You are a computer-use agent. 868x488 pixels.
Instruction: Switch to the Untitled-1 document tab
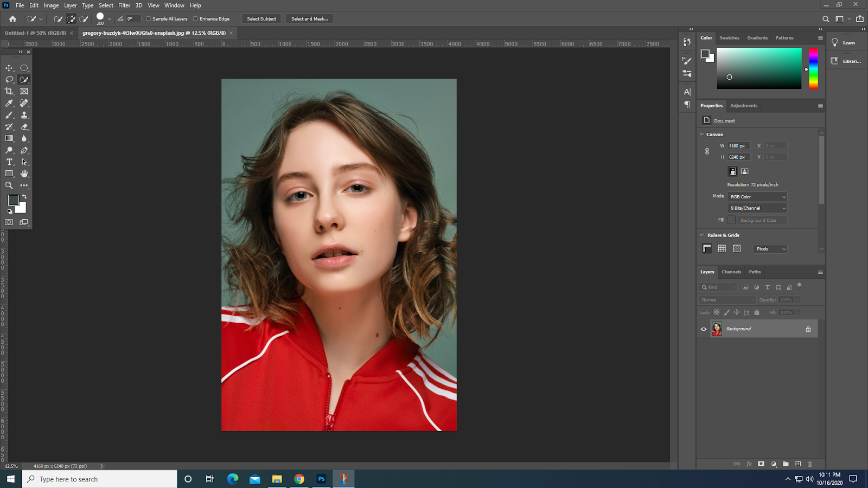pyautogui.click(x=35, y=33)
